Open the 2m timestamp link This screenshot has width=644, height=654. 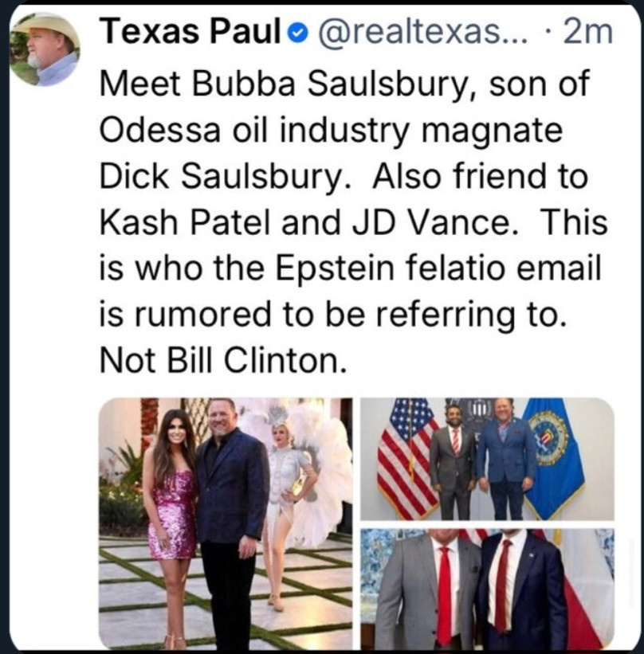click(587, 33)
